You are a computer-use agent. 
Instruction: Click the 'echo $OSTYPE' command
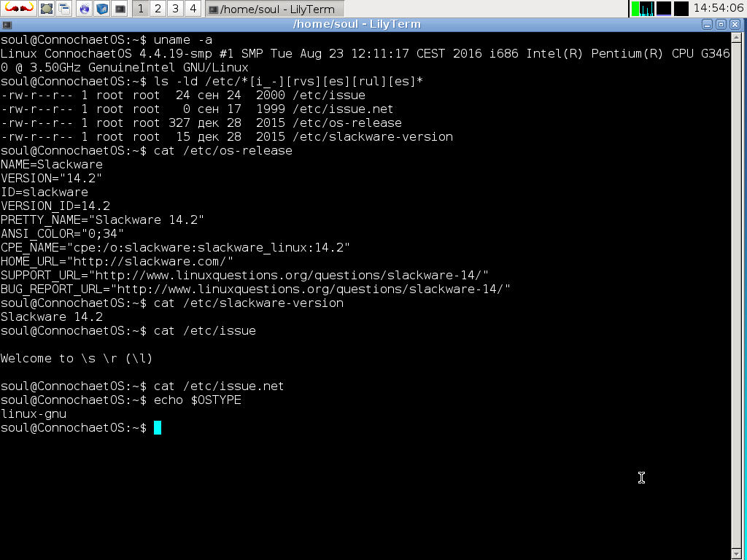[198, 400]
